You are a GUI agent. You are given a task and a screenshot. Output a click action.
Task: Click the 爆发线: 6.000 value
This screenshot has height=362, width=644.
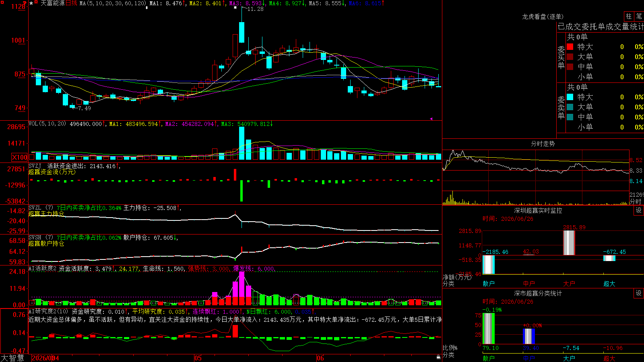coord(254,269)
